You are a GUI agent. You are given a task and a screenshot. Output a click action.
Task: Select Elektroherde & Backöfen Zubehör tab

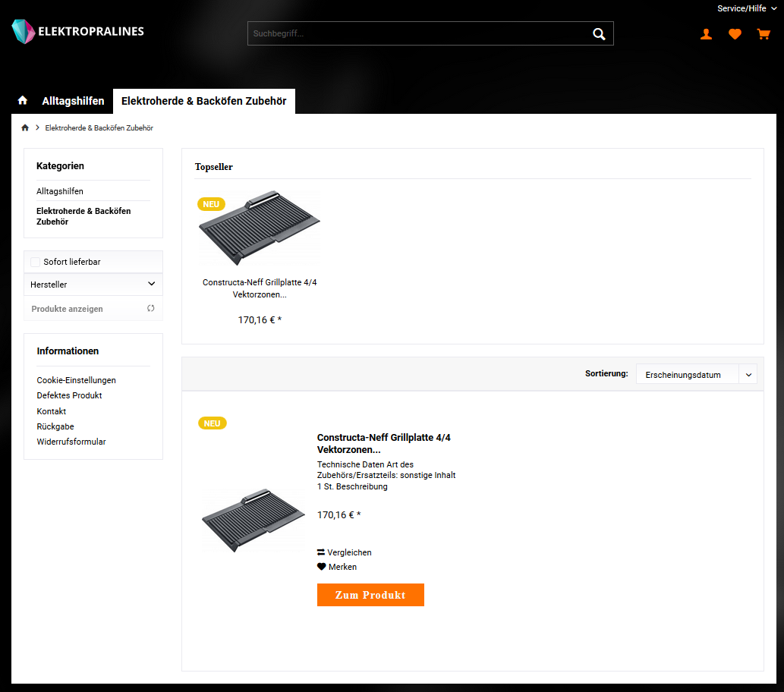(x=204, y=101)
